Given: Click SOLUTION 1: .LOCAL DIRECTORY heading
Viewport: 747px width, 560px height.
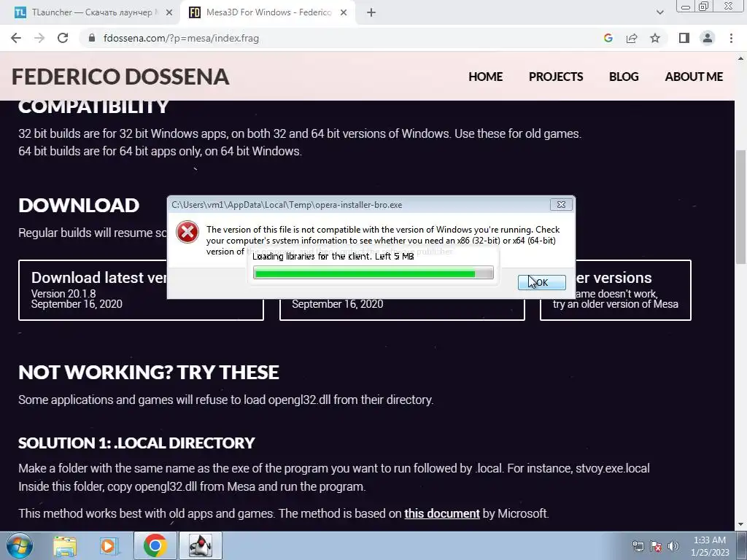Looking at the screenshot, I should [x=136, y=443].
